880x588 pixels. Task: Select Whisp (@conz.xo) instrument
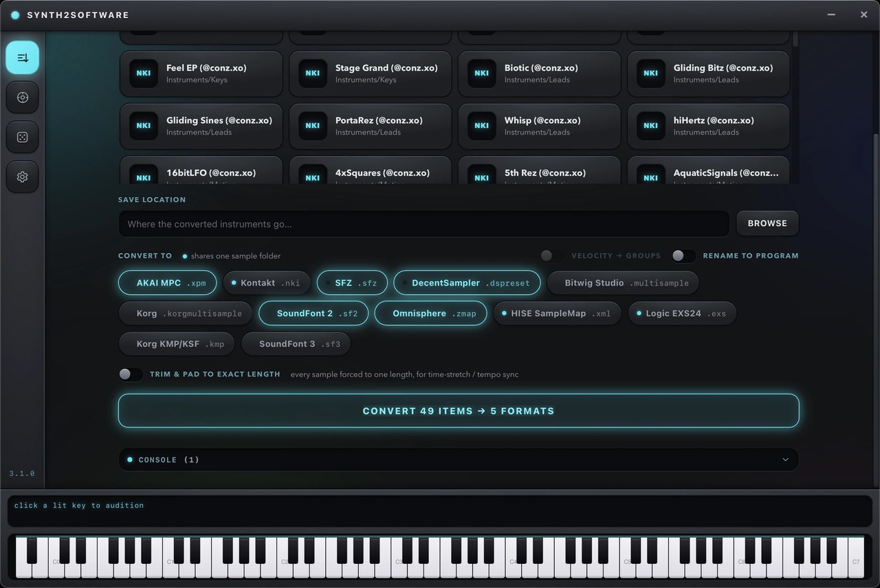tap(539, 126)
